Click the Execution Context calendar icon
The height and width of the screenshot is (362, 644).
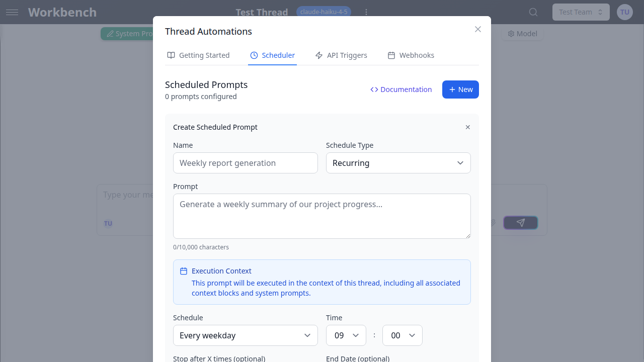pyautogui.click(x=183, y=270)
